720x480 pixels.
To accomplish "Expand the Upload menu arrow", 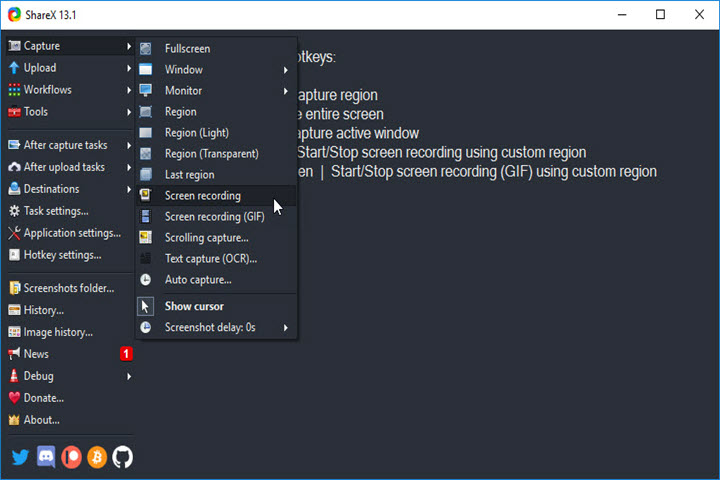I will coord(129,68).
